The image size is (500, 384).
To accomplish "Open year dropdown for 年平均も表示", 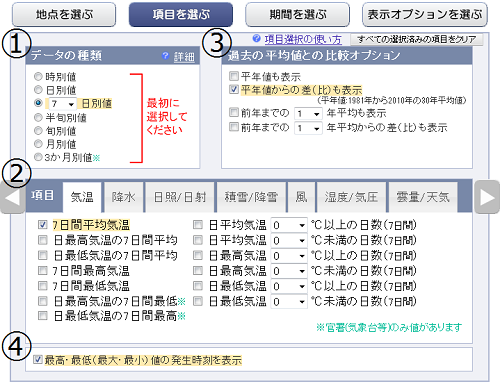I will pos(308,114).
